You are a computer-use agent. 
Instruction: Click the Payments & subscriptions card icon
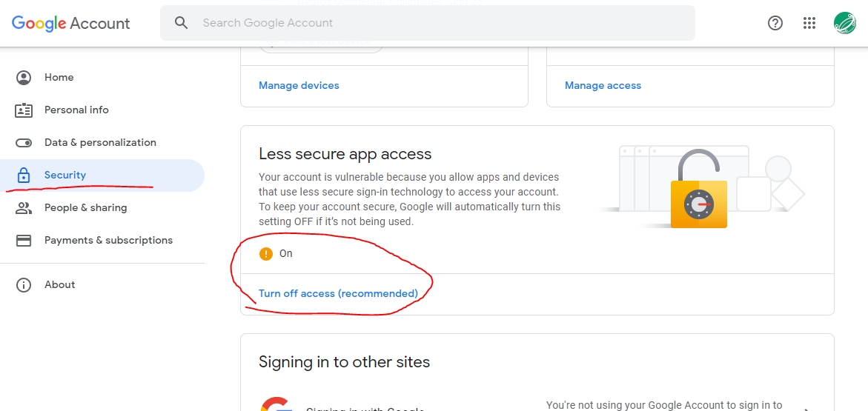[x=24, y=241]
